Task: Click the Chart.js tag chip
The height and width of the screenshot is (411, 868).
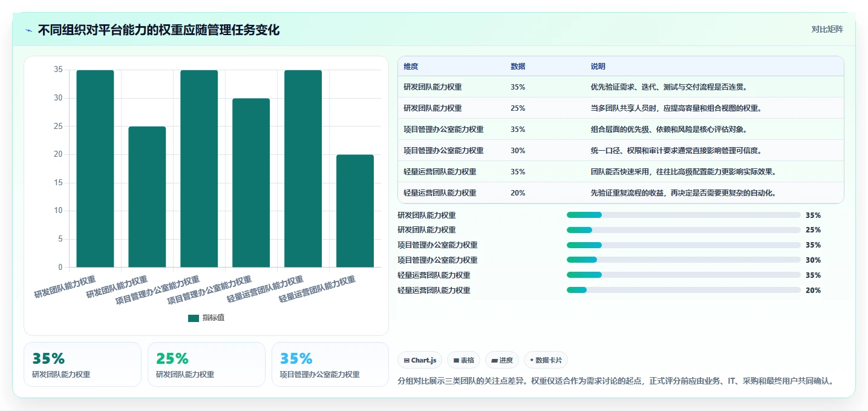Action: click(x=420, y=360)
